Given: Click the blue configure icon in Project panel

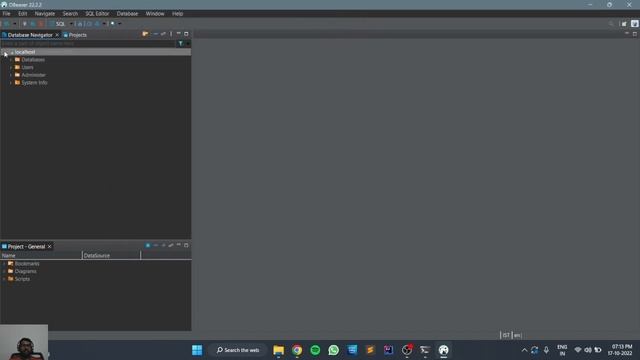Looking at the screenshot, I should [x=148, y=245].
